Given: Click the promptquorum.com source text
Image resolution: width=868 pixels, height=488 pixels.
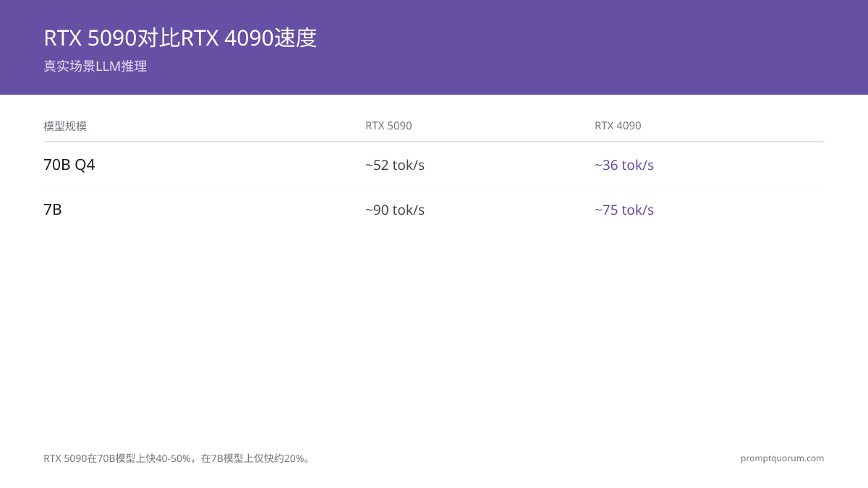Looking at the screenshot, I should tap(782, 458).
